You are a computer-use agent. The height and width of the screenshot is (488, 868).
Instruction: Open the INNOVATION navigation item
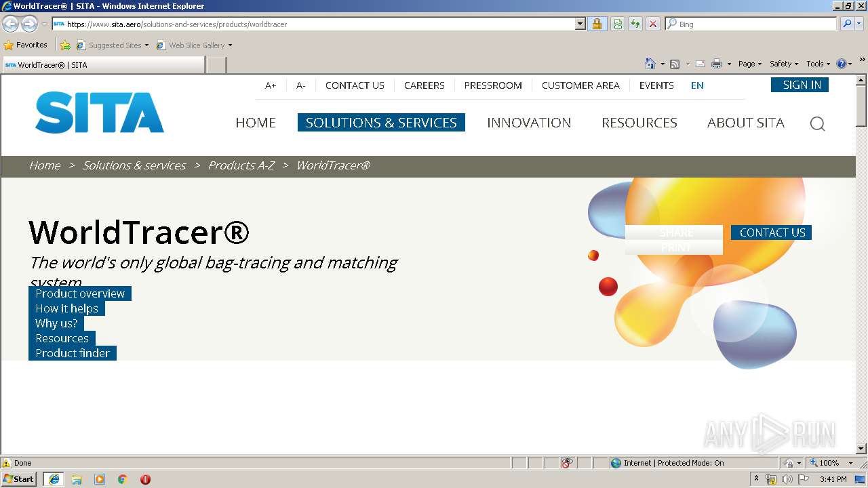(529, 123)
